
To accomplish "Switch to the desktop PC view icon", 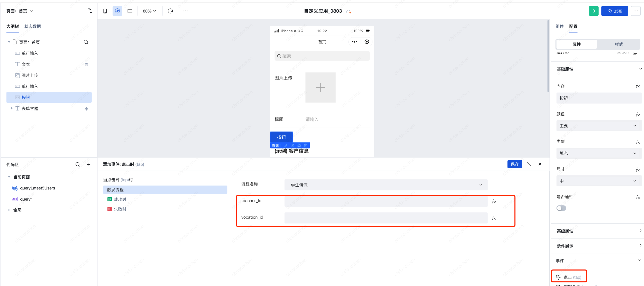I will (x=130, y=11).
